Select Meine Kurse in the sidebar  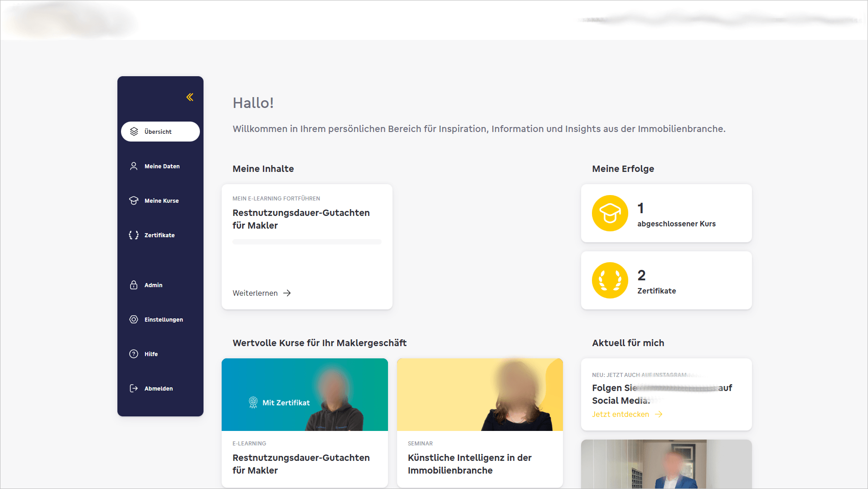pyautogui.click(x=161, y=200)
